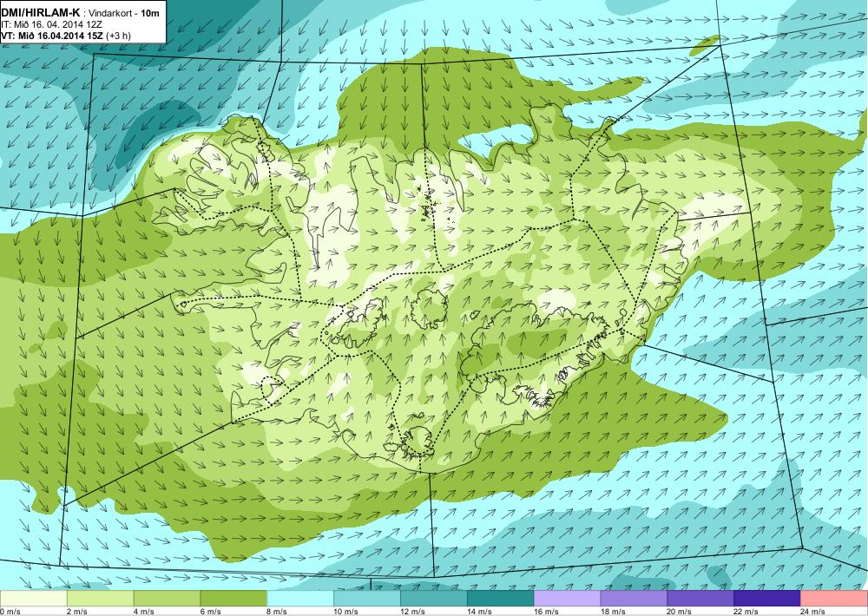
Task: Click the "22 m/s" legend label
Action: point(746,612)
